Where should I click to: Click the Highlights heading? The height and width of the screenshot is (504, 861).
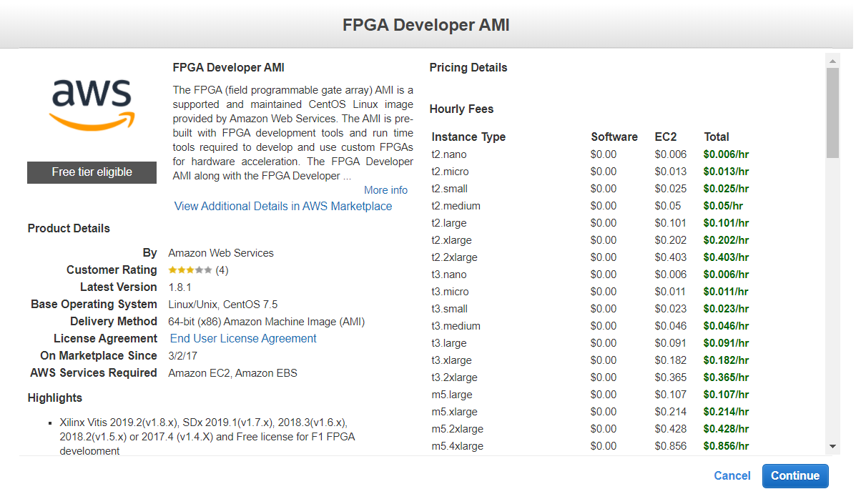(55, 398)
